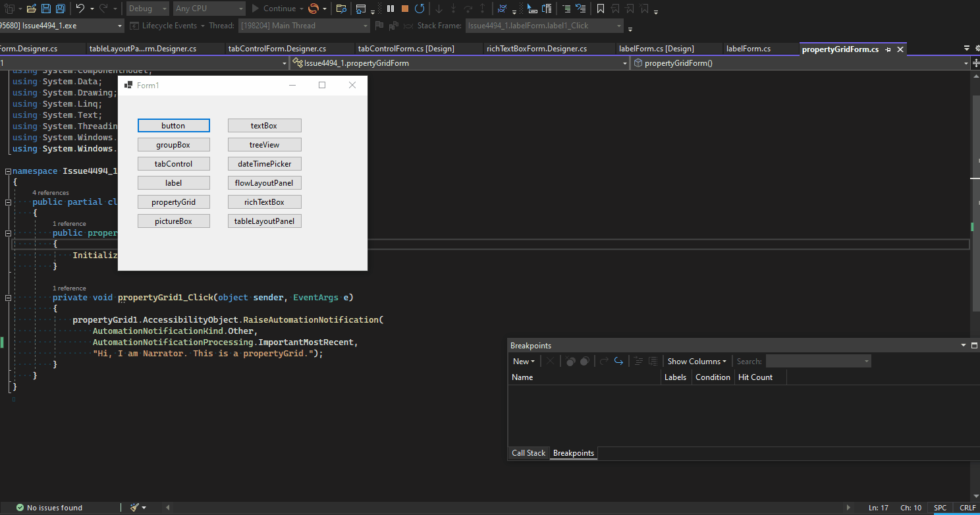Click the treeView button in Form1
Image resolution: width=980 pixels, height=515 pixels.
point(264,145)
